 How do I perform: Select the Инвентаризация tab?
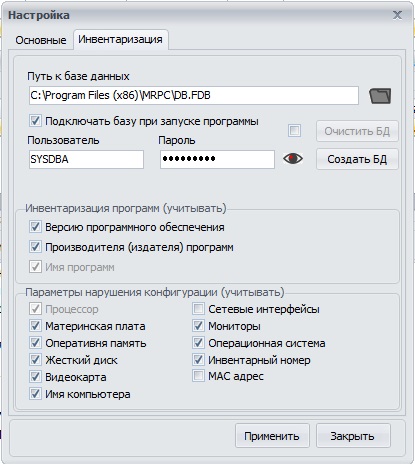(x=120, y=39)
